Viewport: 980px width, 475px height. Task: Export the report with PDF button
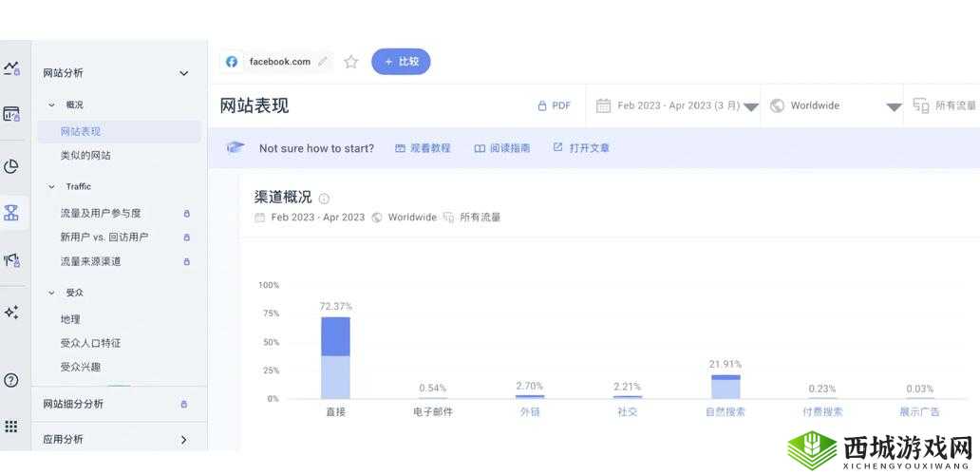[555, 106]
